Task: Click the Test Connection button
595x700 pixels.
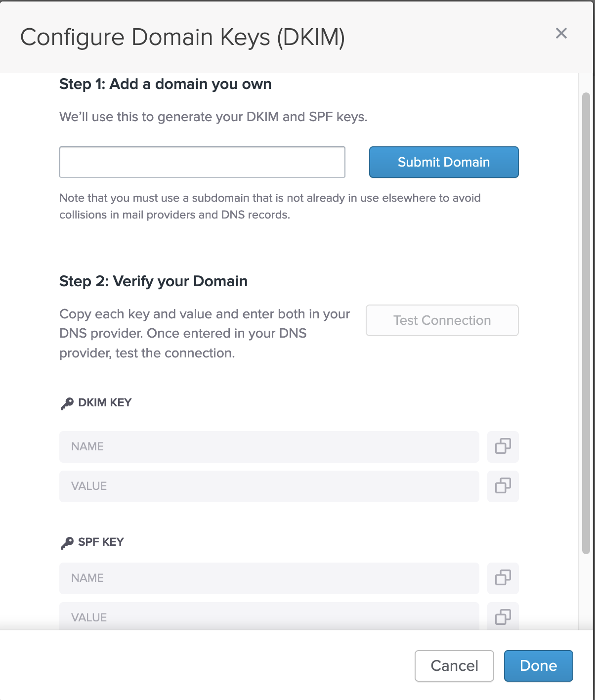Action: [x=442, y=320]
